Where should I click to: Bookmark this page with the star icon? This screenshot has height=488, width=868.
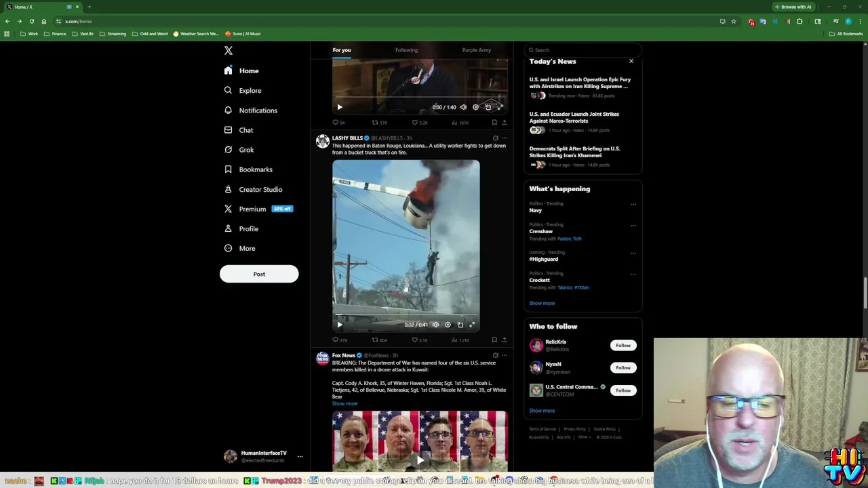pyautogui.click(x=734, y=21)
